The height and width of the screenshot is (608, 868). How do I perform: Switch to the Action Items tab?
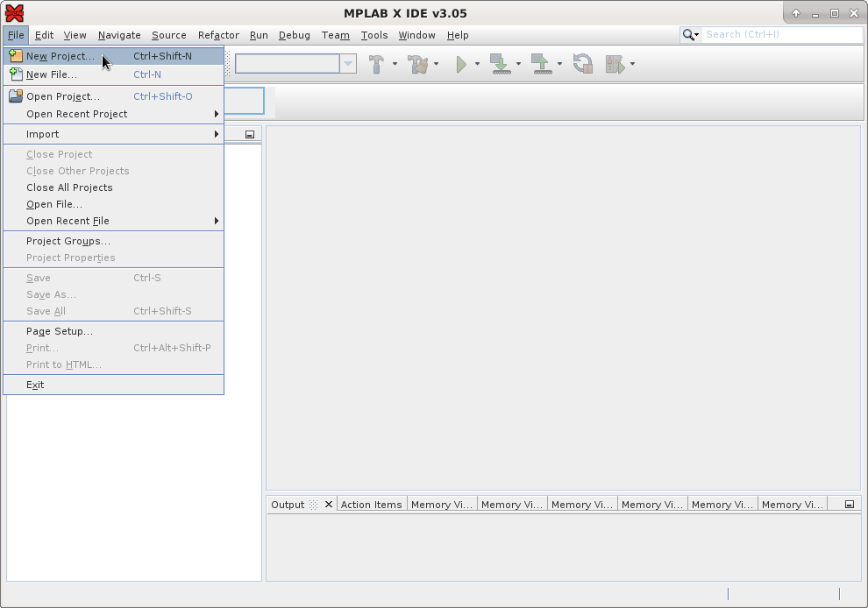pos(371,505)
